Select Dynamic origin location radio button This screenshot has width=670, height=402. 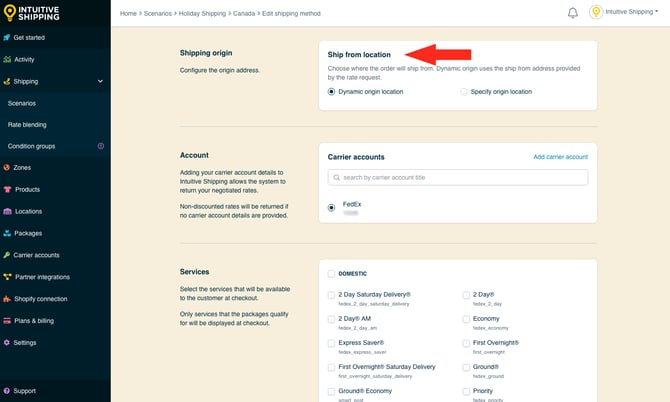pyautogui.click(x=332, y=91)
